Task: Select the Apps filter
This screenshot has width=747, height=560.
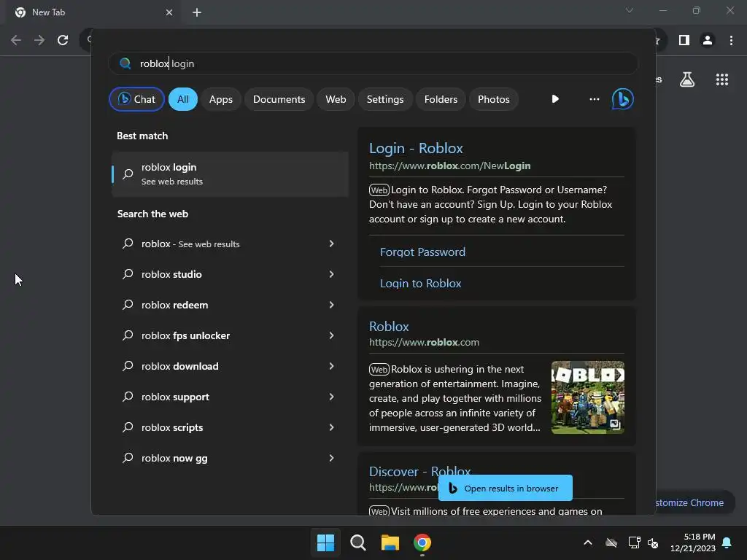Action: coord(221,99)
